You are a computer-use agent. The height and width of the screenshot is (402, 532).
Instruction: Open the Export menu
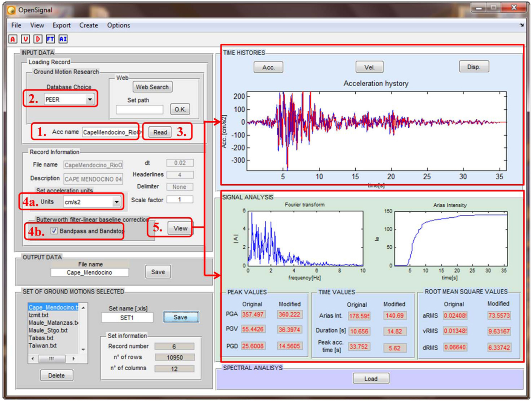click(61, 25)
